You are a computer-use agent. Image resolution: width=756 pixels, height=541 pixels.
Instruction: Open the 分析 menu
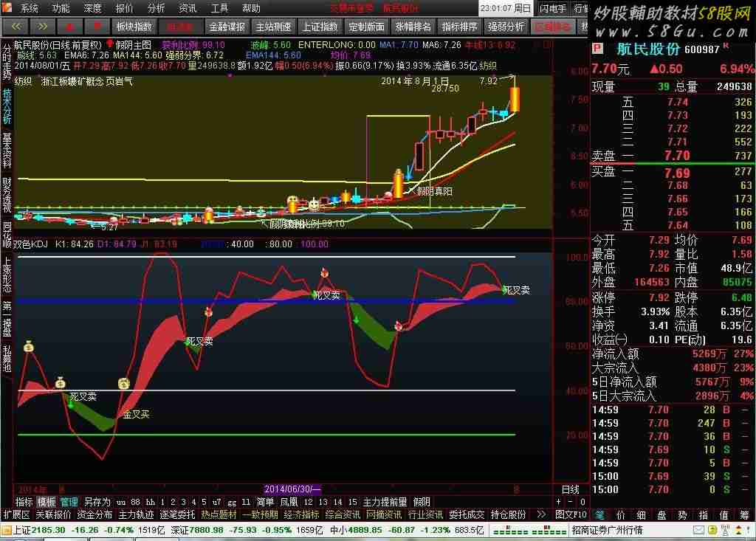pyautogui.click(x=156, y=8)
